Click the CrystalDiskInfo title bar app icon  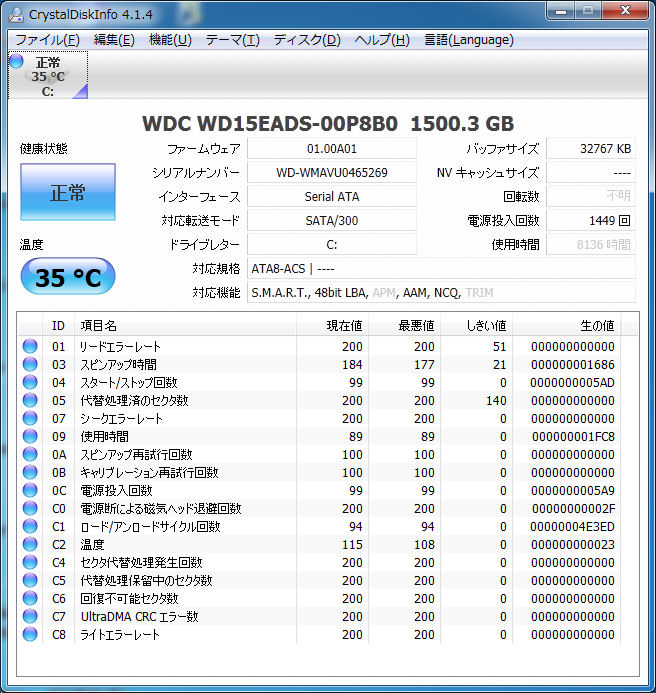[x=16, y=15]
